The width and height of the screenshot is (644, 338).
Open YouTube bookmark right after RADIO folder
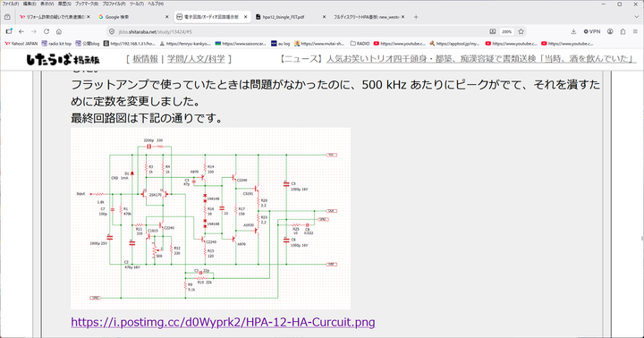pos(400,44)
